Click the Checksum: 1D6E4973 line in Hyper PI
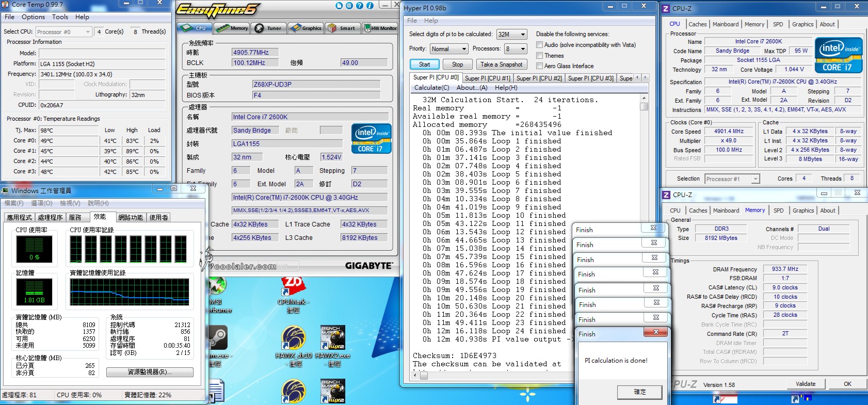 coord(454,355)
